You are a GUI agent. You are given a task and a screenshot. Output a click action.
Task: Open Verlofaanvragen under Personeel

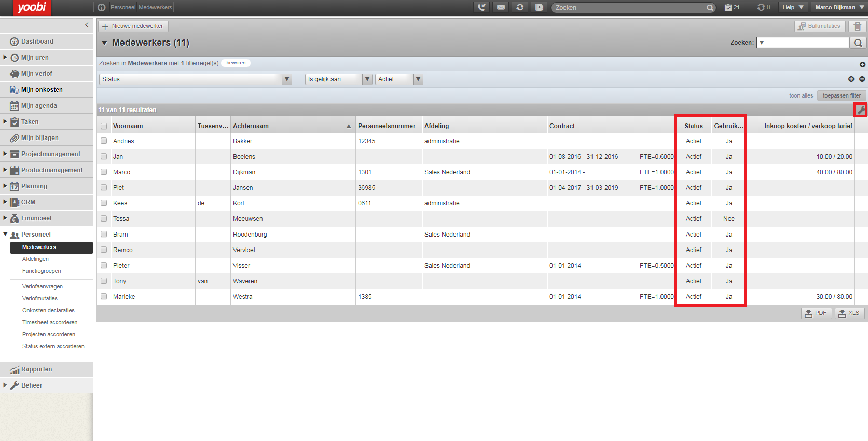[x=43, y=286]
